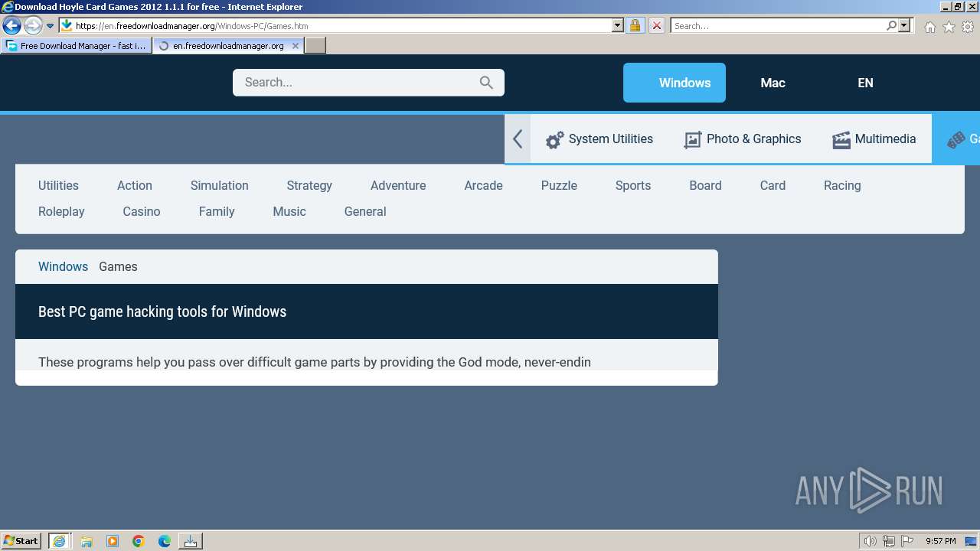980x551 pixels.
Task: Open the Arcade games link
Action: tap(483, 185)
